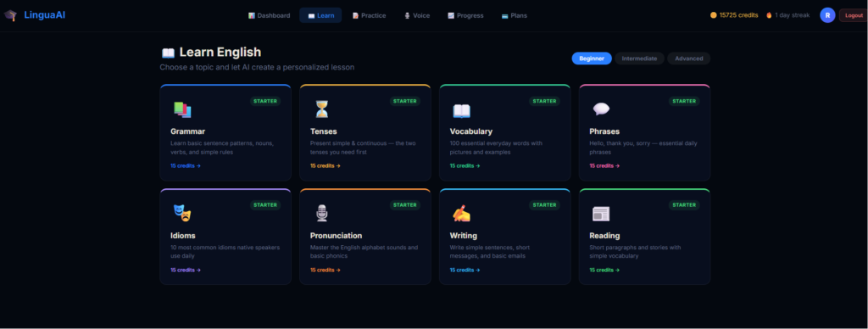
Task: Click the STARTER badge on Idioms card
Action: 265,205
